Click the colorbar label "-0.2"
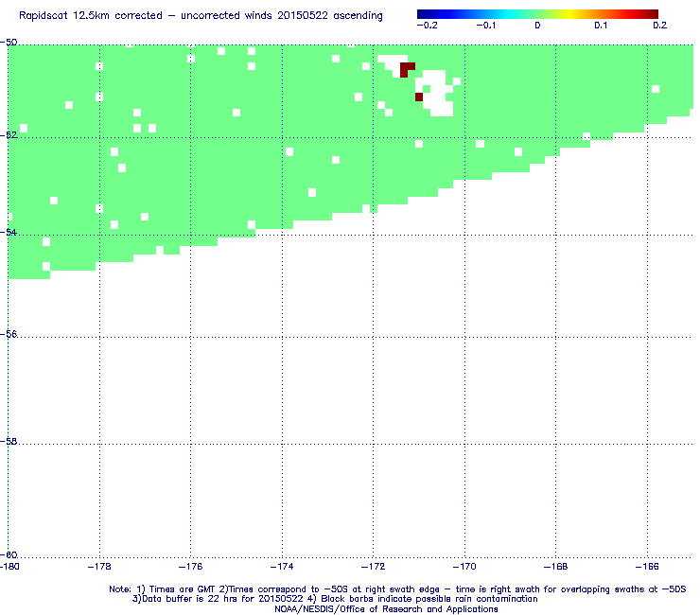The width and height of the screenshot is (700, 615). point(427,26)
